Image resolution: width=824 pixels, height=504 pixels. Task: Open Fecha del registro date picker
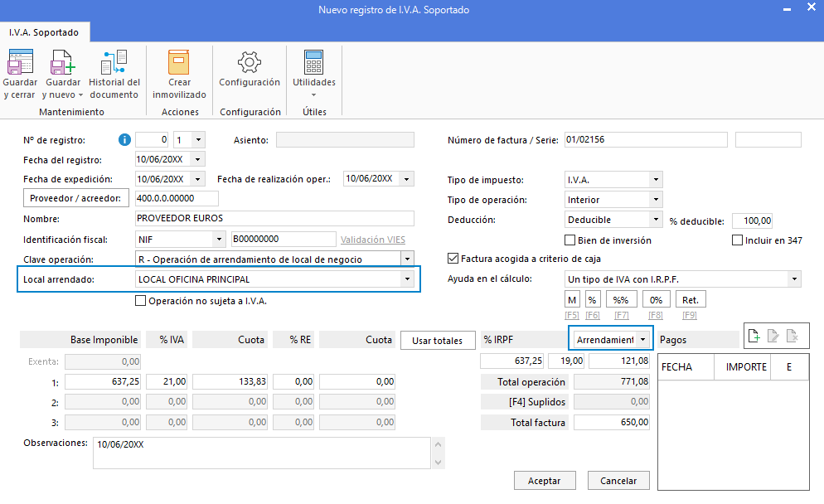(x=197, y=159)
